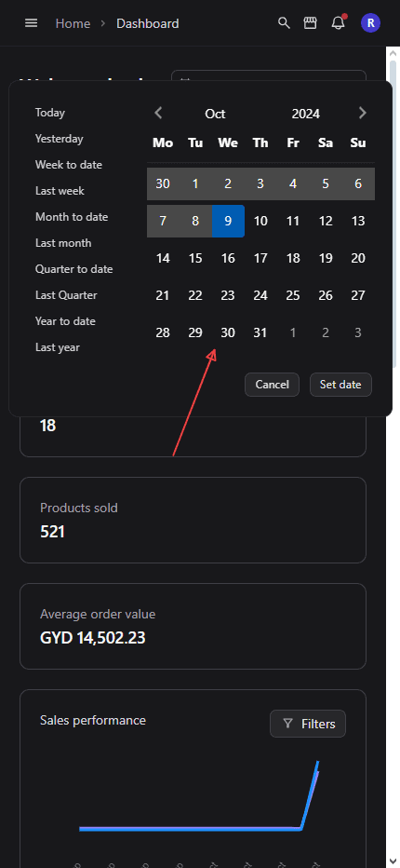400x868 pixels.
Task: Choose the Last month preset
Action: (63, 243)
